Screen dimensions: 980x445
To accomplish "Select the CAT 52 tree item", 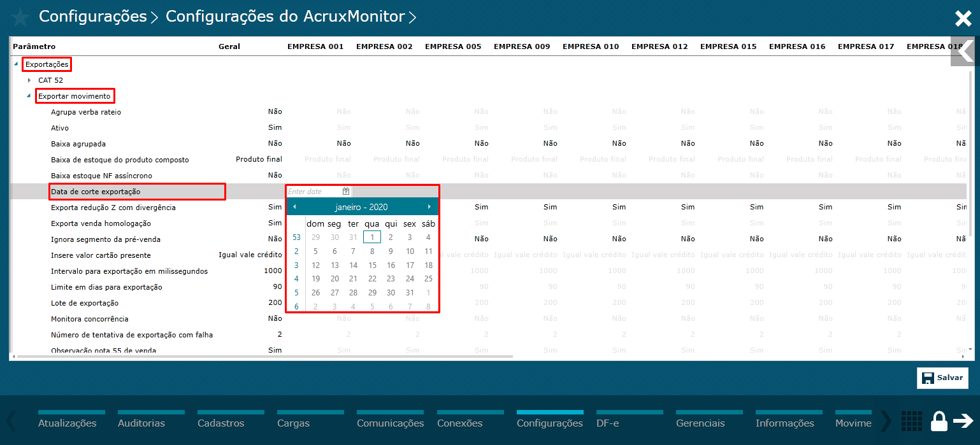I will tap(50, 80).
